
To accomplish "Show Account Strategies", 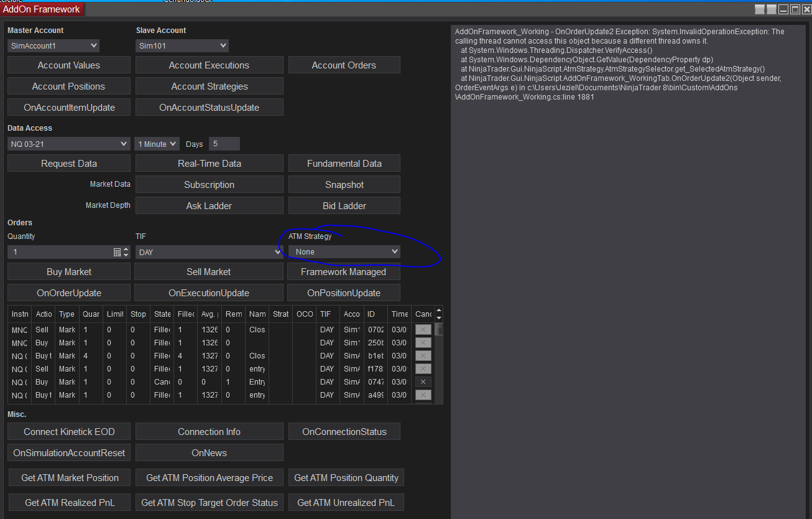I will pos(210,86).
